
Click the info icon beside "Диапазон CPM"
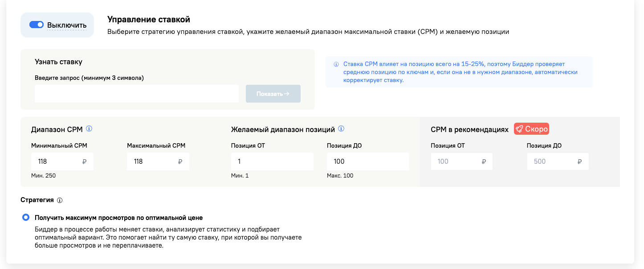point(89,129)
